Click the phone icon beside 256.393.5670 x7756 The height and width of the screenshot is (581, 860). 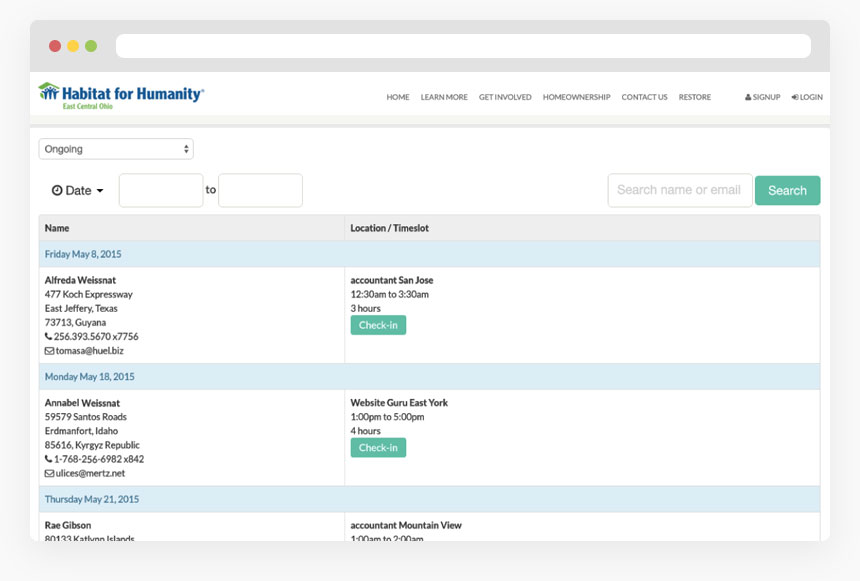pos(49,337)
